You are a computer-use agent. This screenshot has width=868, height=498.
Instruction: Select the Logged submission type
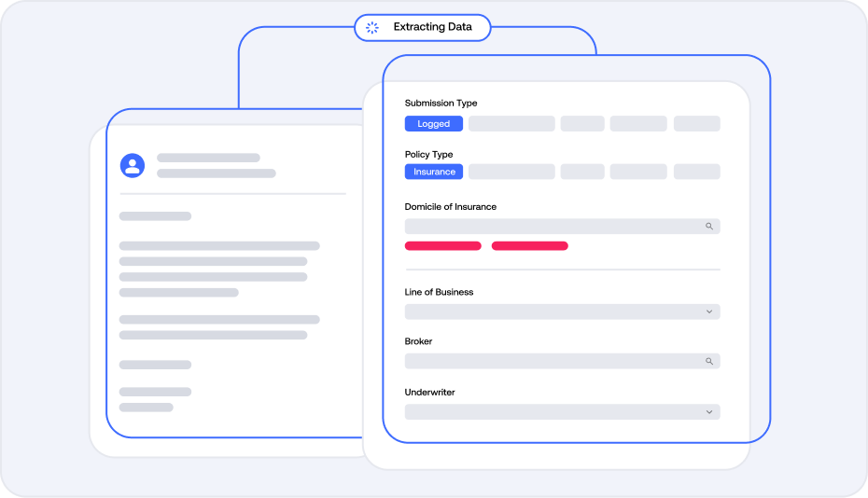(433, 124)
